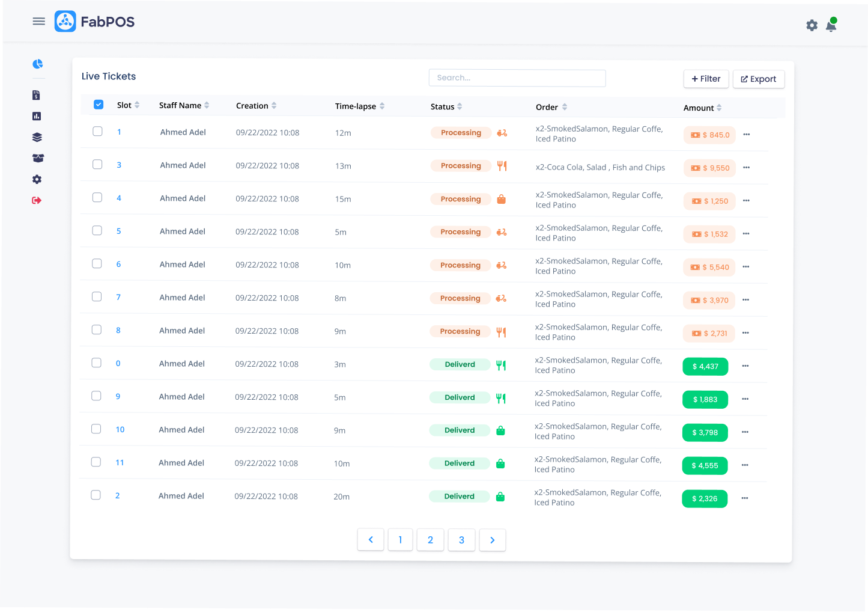
Task: Open more options for slot 11 row
Action: (745, 465)
